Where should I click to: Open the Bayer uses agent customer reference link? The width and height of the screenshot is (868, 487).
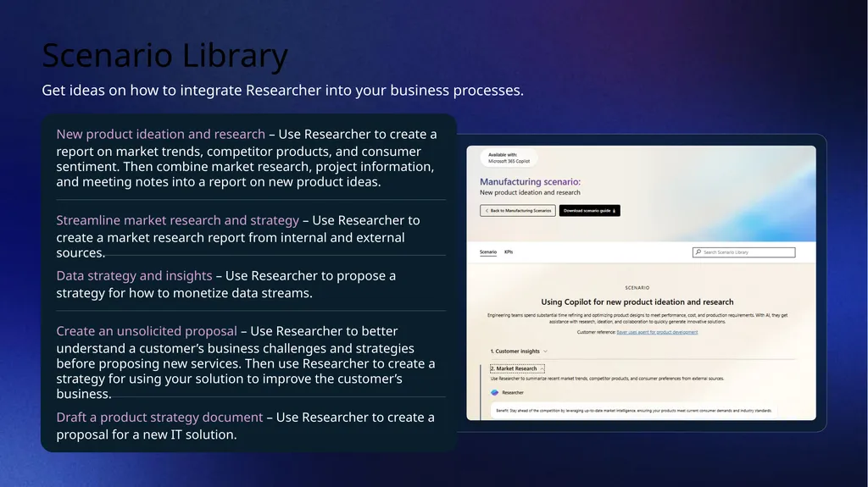pyautogui.click(x=657, y=332)
